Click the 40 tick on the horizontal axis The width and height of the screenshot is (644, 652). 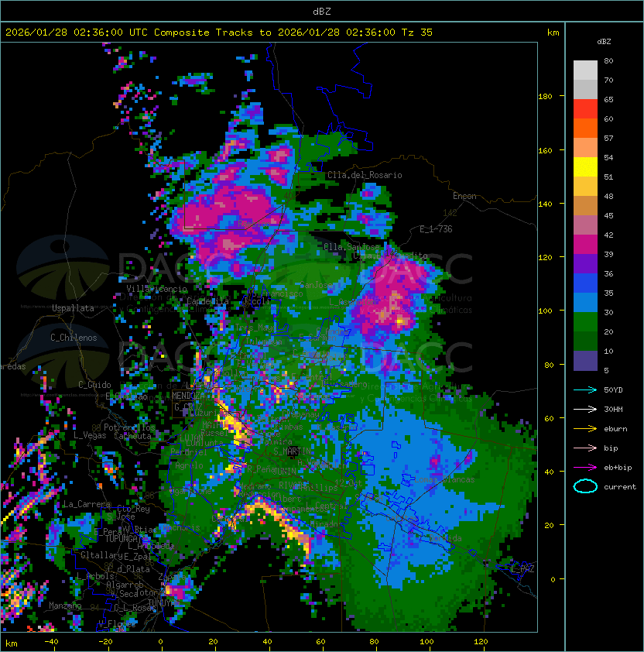click(x=267, y=642)
